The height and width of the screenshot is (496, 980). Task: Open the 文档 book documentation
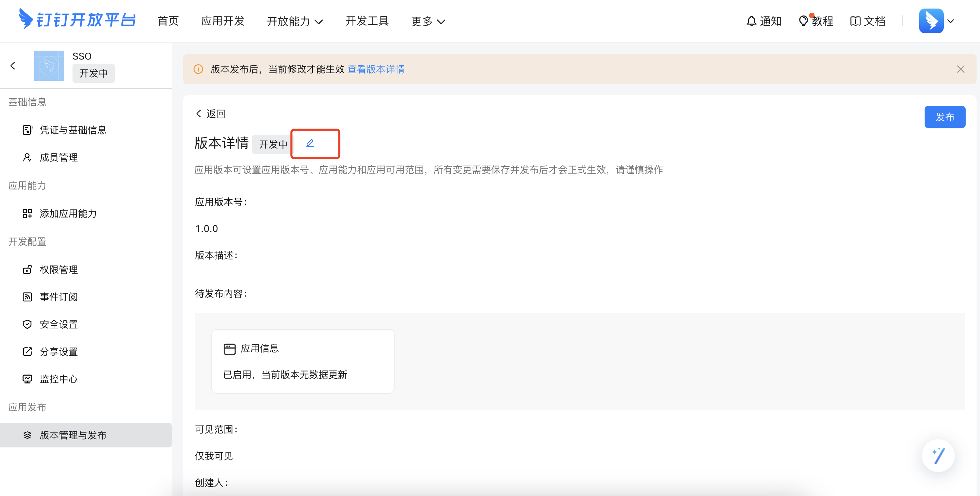point(868,21)
